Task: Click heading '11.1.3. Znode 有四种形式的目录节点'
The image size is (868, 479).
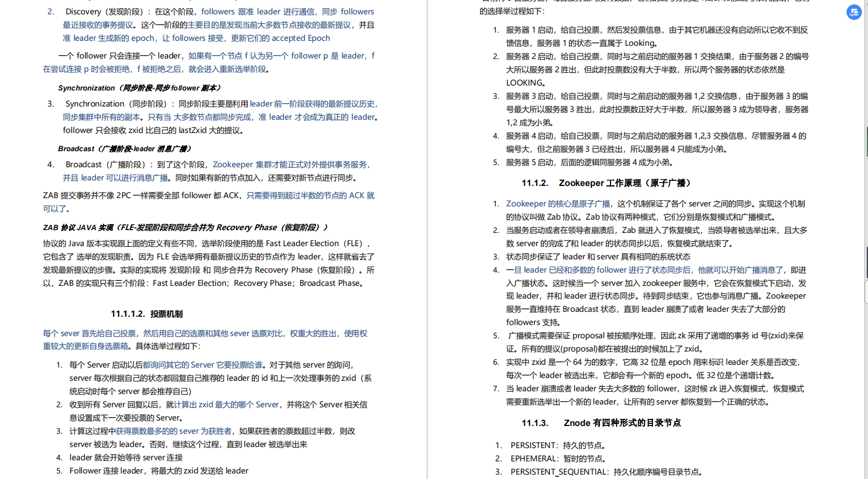Action: point(601,423)
